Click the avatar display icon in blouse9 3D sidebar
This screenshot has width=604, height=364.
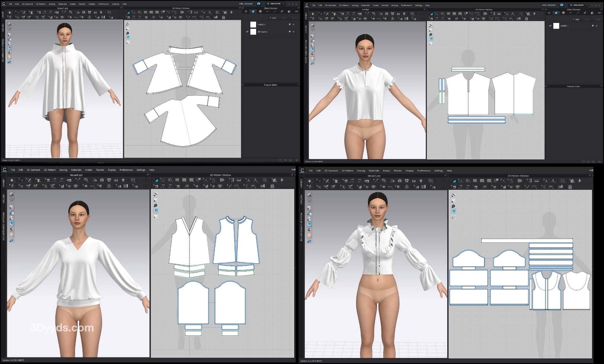coord(11,235)
